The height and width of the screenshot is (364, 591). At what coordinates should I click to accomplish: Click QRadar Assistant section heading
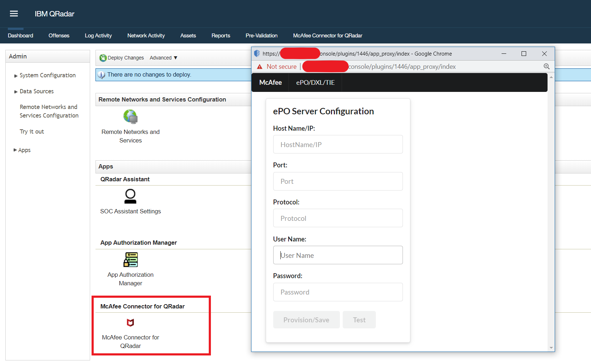click(x=125, y=179)
